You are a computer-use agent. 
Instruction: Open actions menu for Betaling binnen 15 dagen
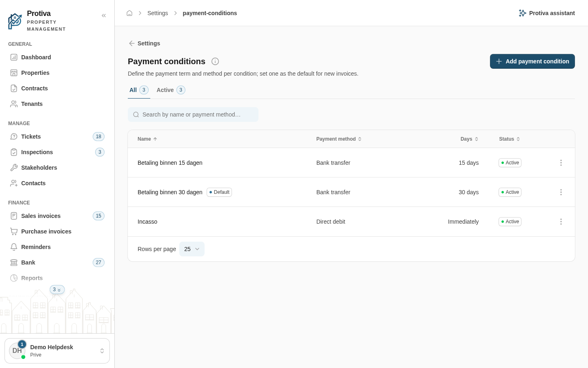pos(561,163)
